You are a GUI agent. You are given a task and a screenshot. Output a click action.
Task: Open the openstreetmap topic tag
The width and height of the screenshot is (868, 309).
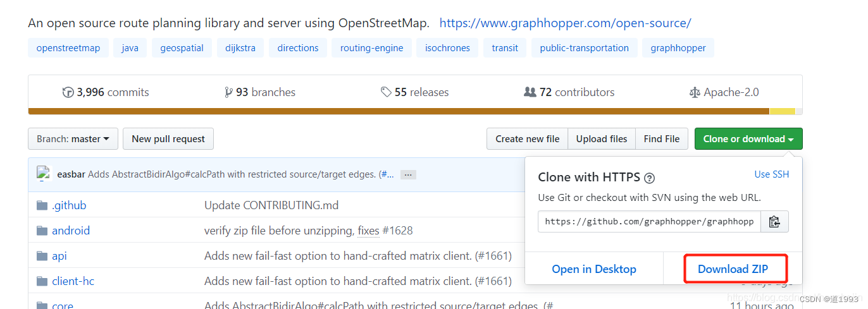pyautogui.click(x=68, y=48)
